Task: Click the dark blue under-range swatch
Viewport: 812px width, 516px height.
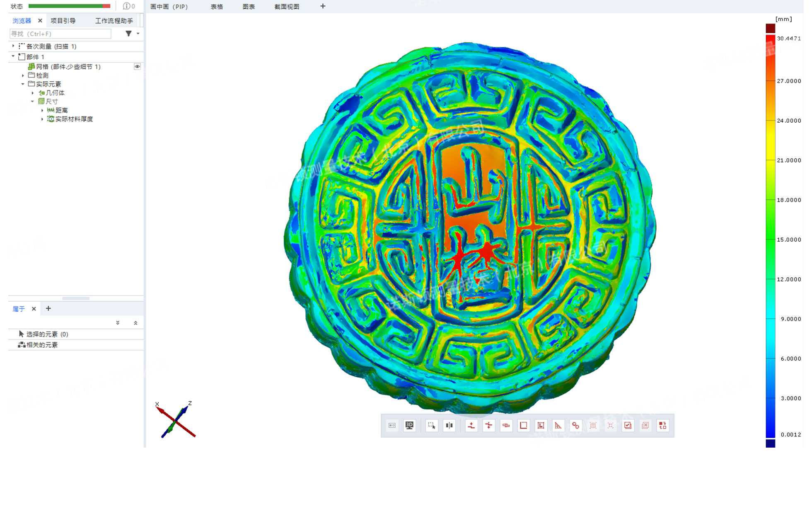Action: tap(770, 443)
